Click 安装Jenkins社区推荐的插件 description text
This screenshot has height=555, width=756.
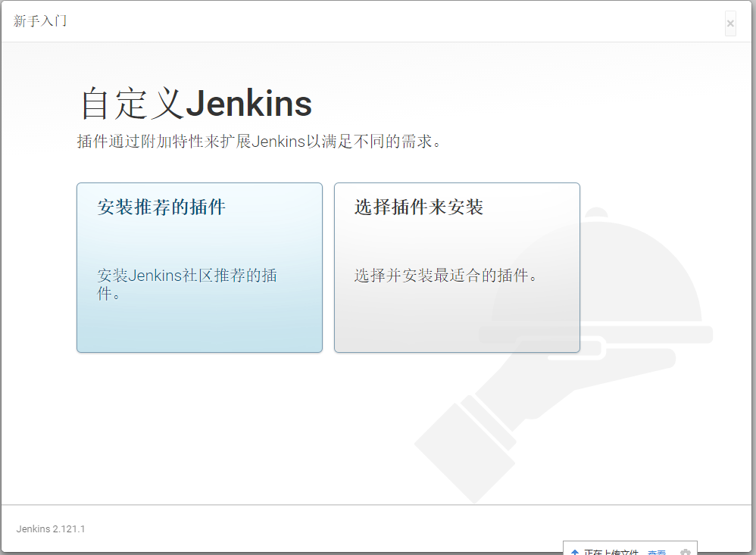(x=187, y=284)
